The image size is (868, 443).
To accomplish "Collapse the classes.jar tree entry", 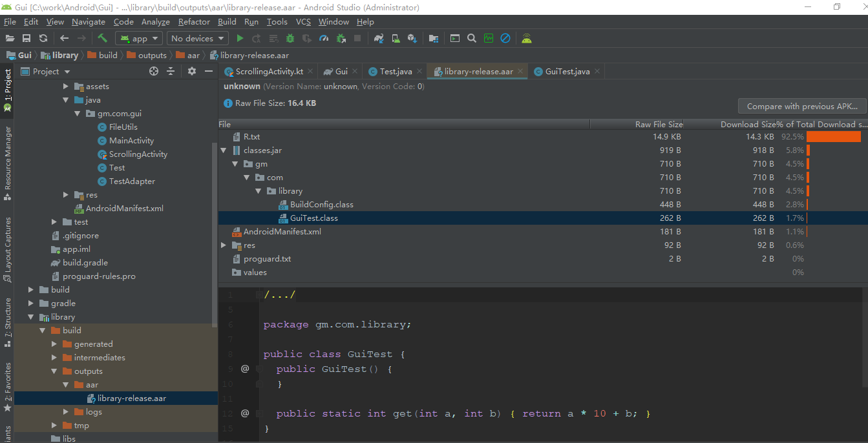I will (x=223, y=150).
